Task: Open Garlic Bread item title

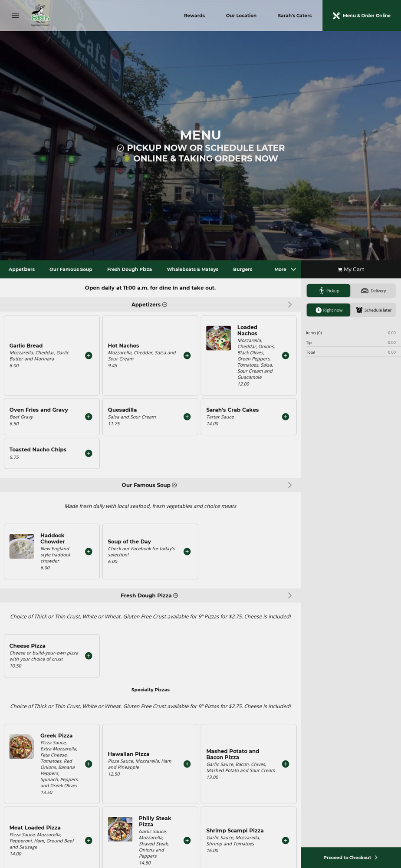Action: click(26, 345)
